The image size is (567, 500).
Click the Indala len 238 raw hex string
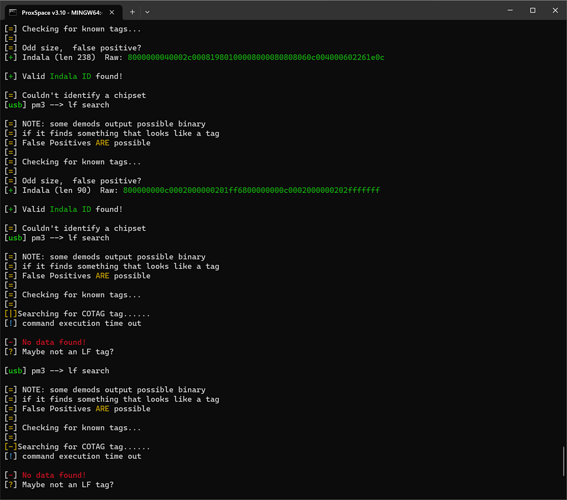tap(256, 57)
